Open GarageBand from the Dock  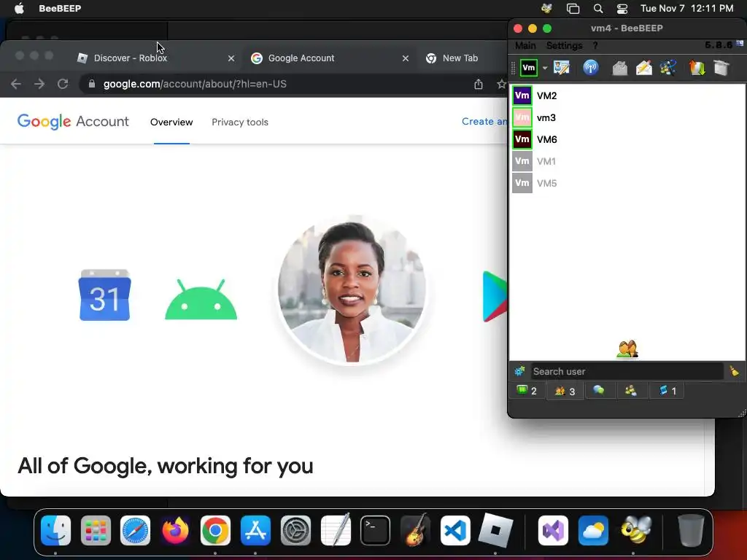click(415, 529)
